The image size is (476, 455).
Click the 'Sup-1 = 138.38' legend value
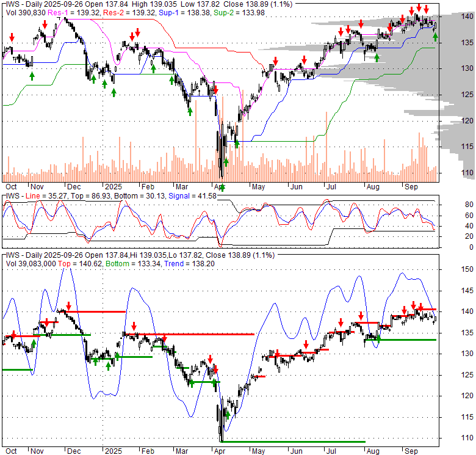click(184, 13)
